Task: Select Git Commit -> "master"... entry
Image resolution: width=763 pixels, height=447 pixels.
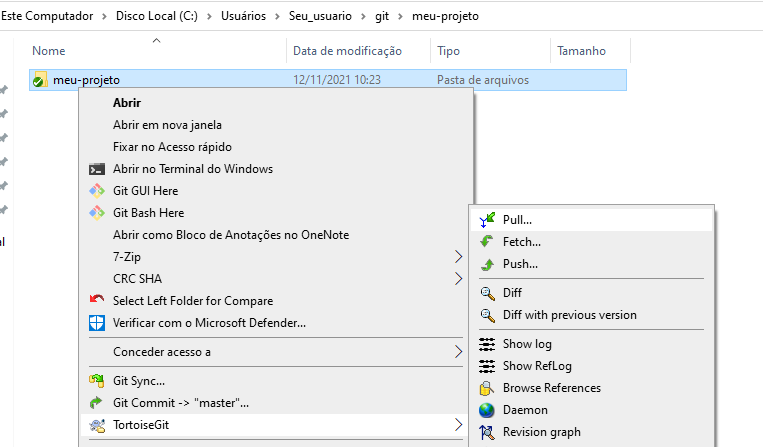Action: 275,403
